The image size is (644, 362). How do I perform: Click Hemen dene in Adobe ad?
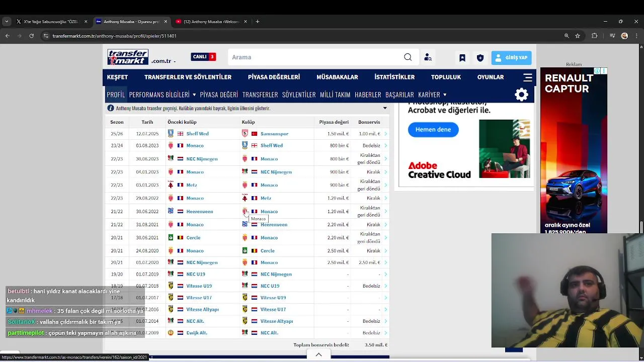coord(433,129)
